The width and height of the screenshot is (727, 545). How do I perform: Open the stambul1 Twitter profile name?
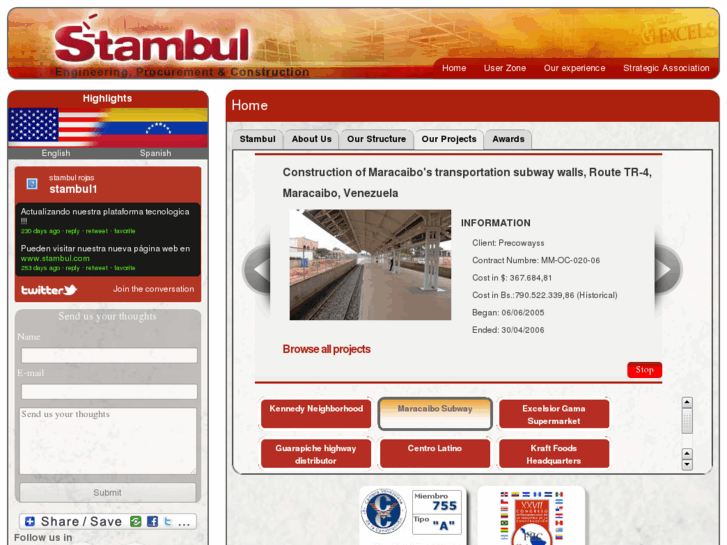click(x=73, y=189)
